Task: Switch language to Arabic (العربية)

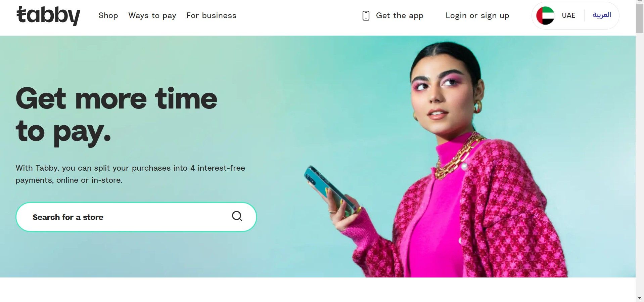Action: coord(602,15)
